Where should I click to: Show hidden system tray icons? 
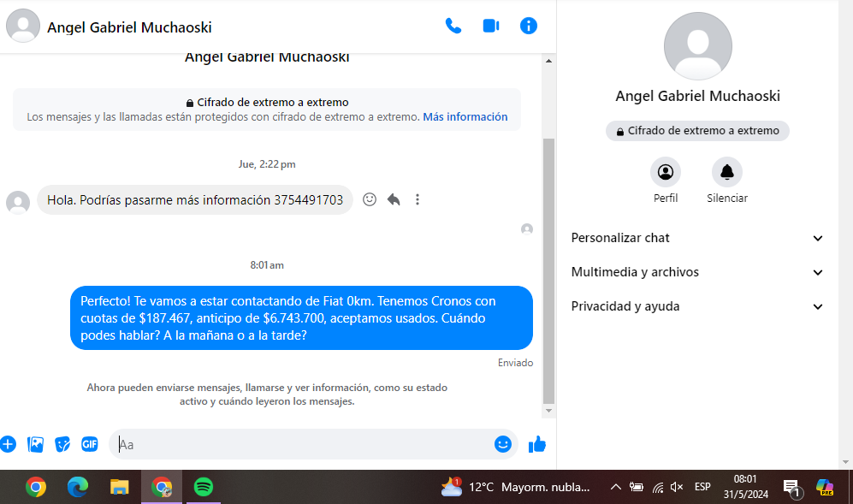tap(615, 487)
